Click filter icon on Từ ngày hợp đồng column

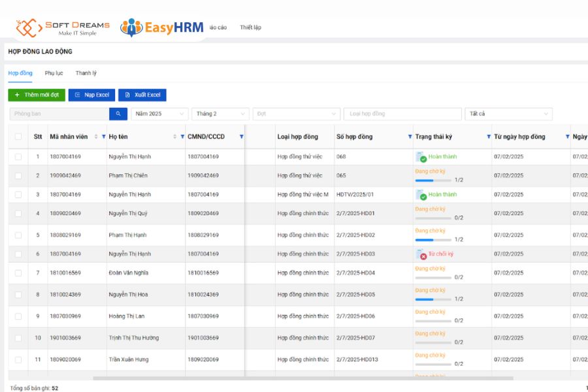(x=567, y=137)
